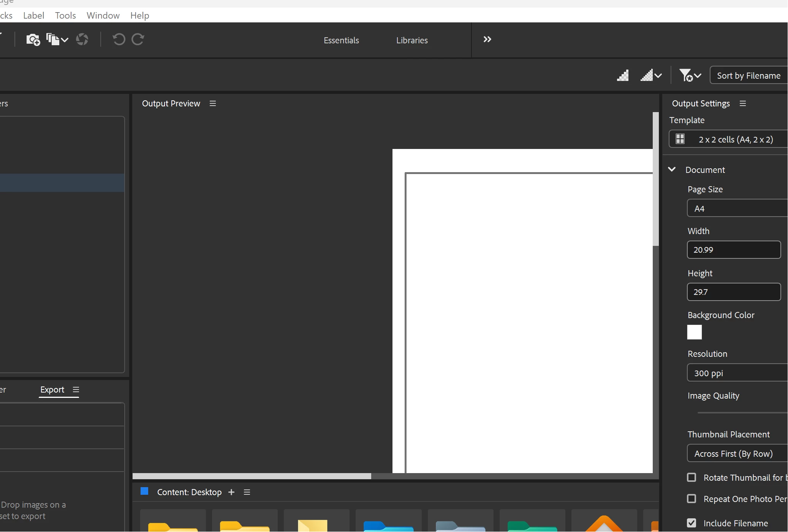788x532 pixels.
Task: Open the Output Settings panel menu icon
Action: 743,103
